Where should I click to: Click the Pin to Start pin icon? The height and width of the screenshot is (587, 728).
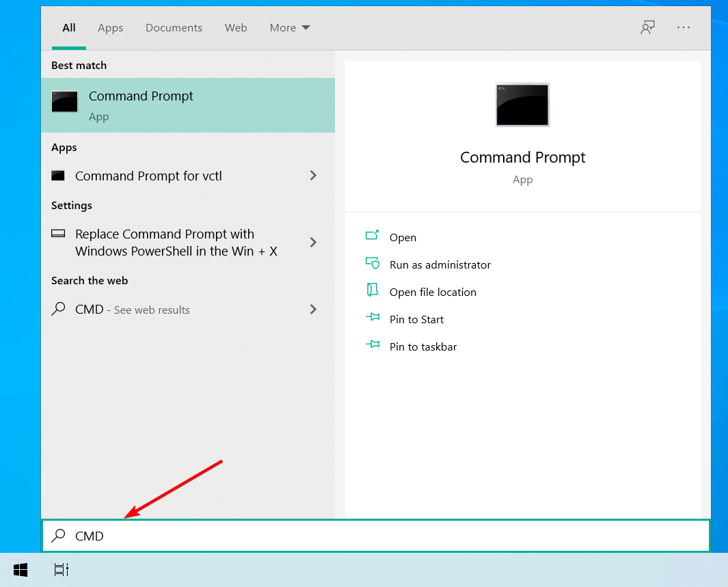(x=373, y=318)
